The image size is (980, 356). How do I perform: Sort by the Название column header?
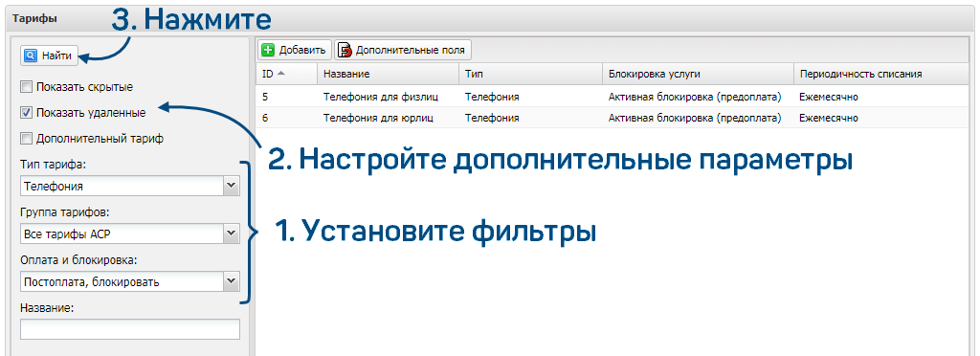point(388,74)
